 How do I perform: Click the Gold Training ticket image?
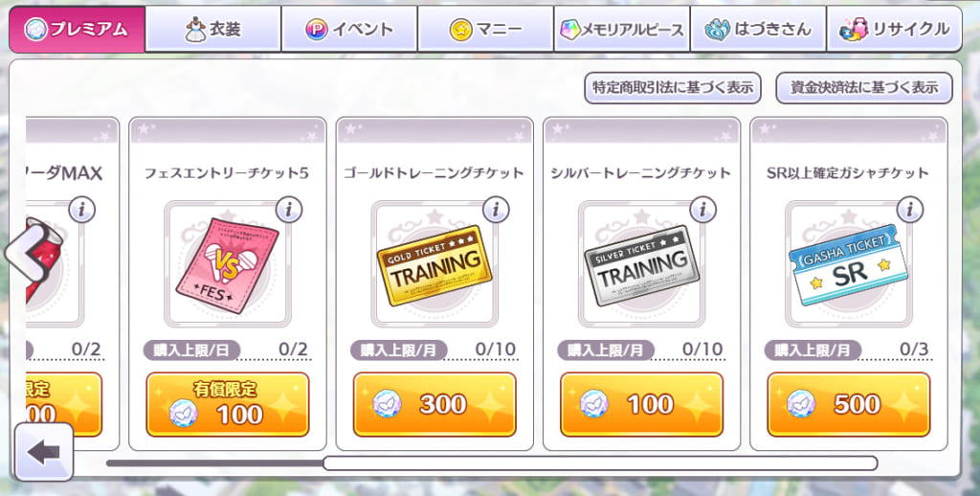click(x=434, y=265)
